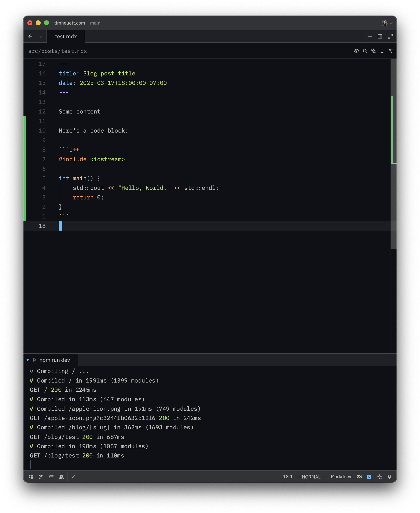Toggle the collaboration panel people icon
The height and width of the screenshot is (513, 420).
pyautogui.click(x=61, y=477)
